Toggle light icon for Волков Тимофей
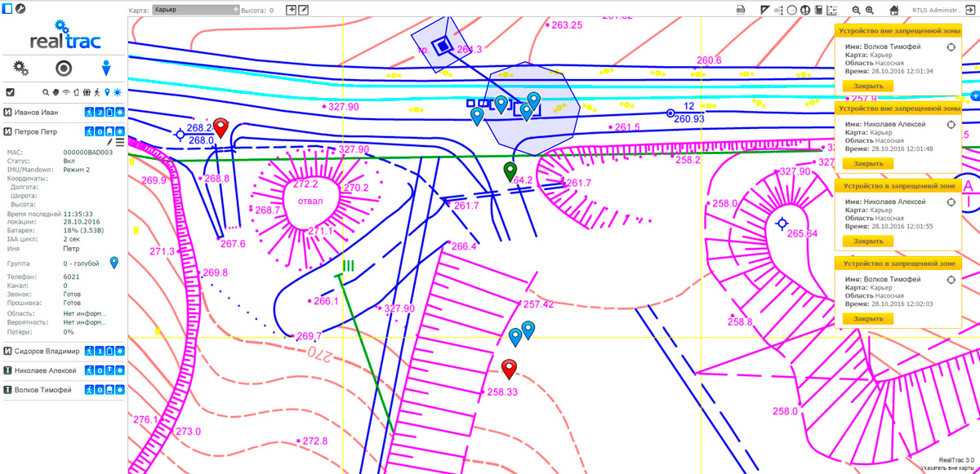 (x=119, y=390)
